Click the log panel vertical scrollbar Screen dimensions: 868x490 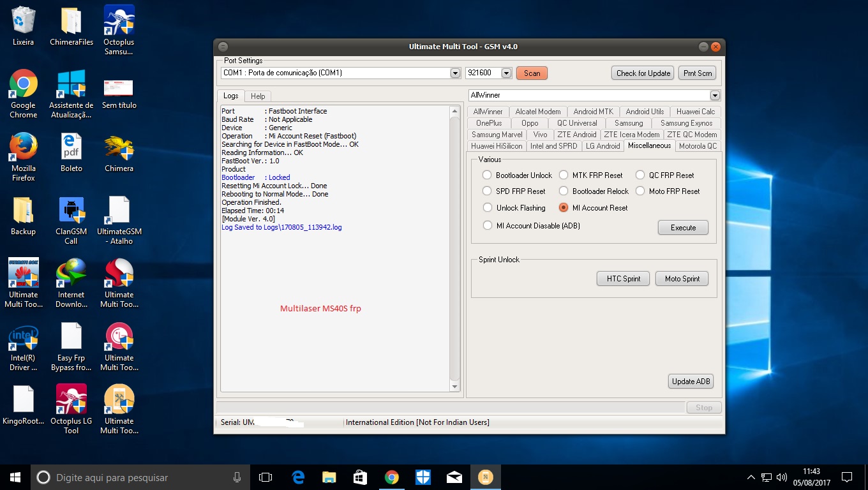click(454, 249)
